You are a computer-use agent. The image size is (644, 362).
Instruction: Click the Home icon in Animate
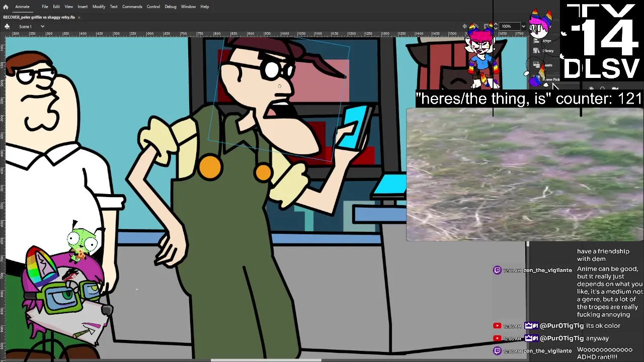click(x=6, y=7)
